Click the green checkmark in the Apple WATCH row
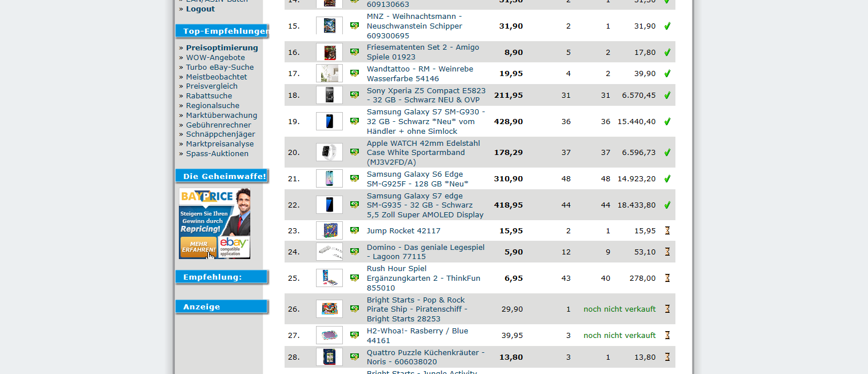The height and width of the screenshot is (374, 868). [667, 152]
